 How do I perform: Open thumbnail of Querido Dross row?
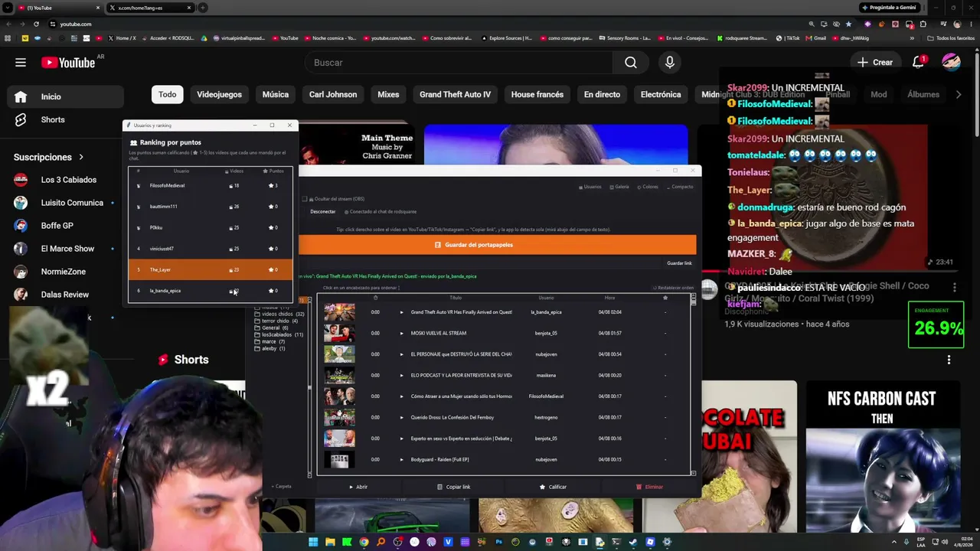click(x=339, y=417)
